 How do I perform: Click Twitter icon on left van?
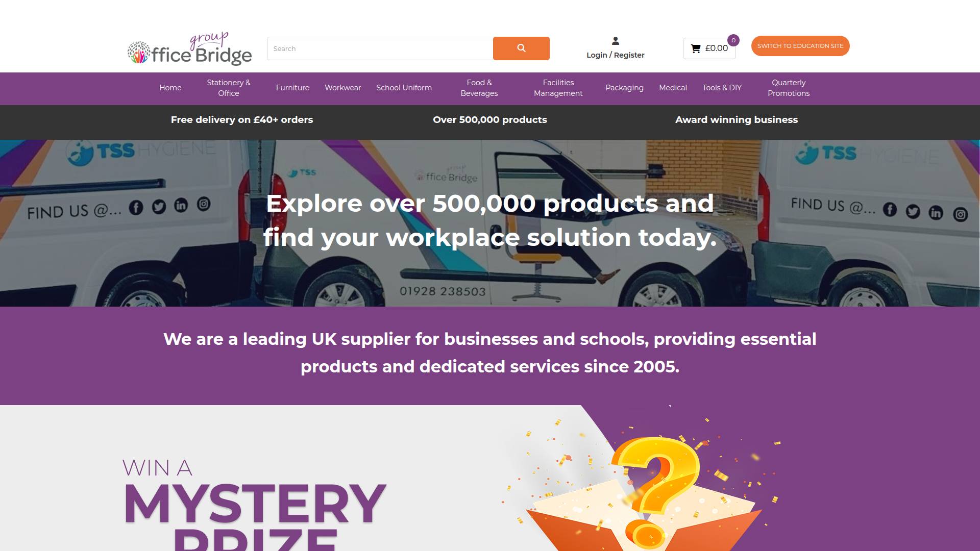click(x=159, y=207)
